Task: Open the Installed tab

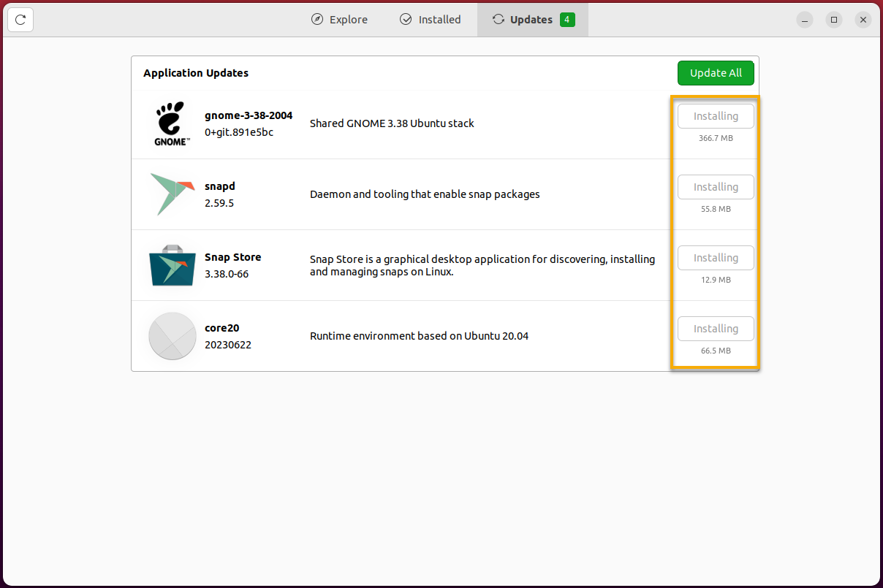Action: click(x=431, y=20)
